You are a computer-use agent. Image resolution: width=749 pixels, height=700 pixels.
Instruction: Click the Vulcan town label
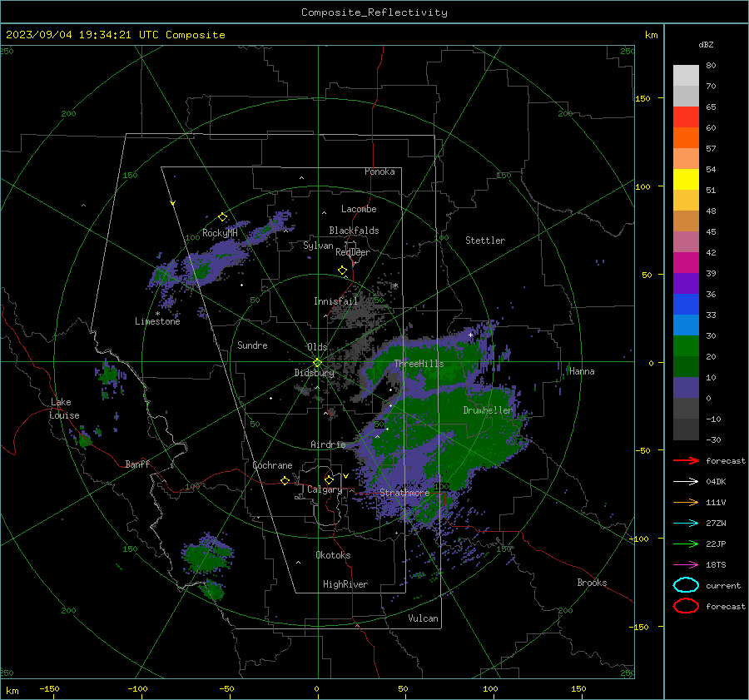point(423,618)
